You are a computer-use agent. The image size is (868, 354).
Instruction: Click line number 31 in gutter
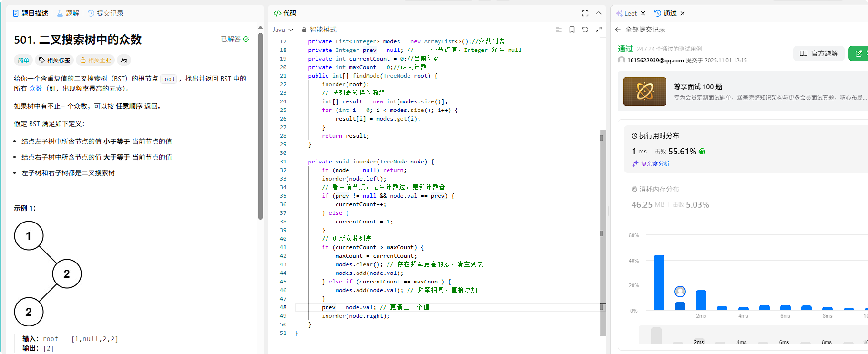pyautogui.click(x=283, y=162)
